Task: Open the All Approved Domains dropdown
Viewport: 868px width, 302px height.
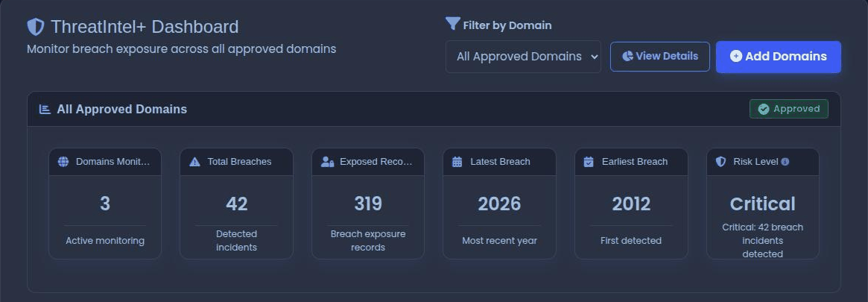Action: click(523, 57)
